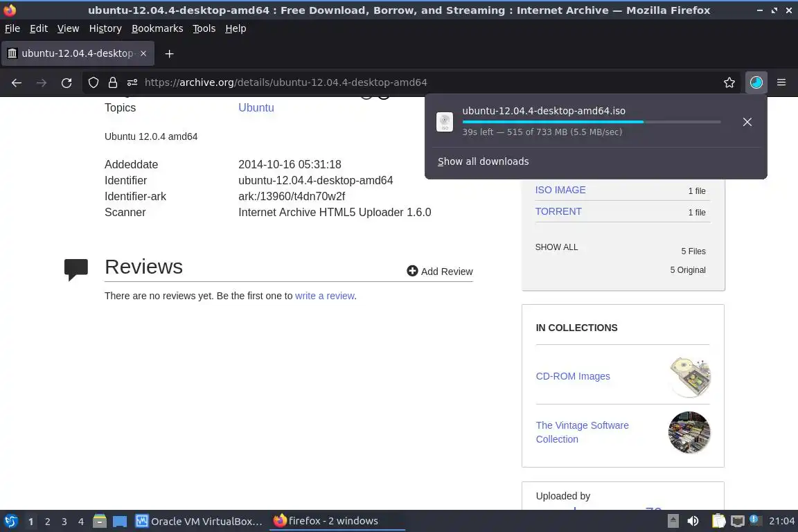798x532 pixels.
Task: Open the Bookmarks menu
Action: [157, 28]
